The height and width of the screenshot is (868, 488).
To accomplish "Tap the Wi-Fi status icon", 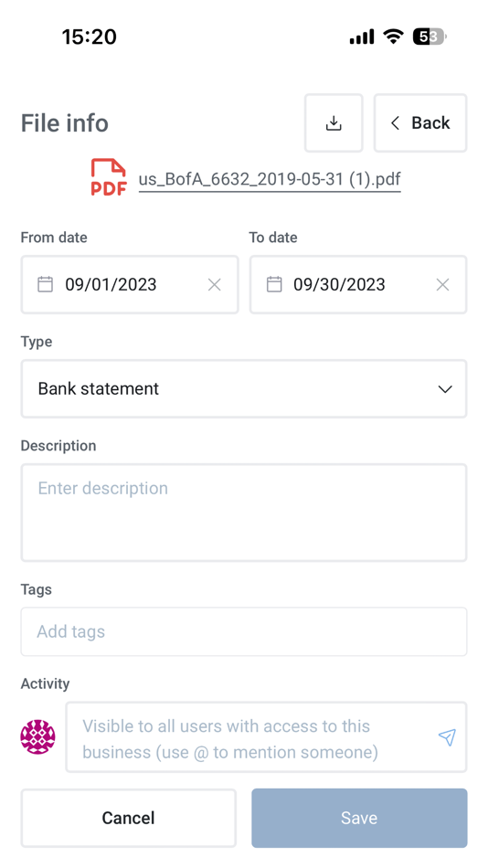I will coord(394,37).
